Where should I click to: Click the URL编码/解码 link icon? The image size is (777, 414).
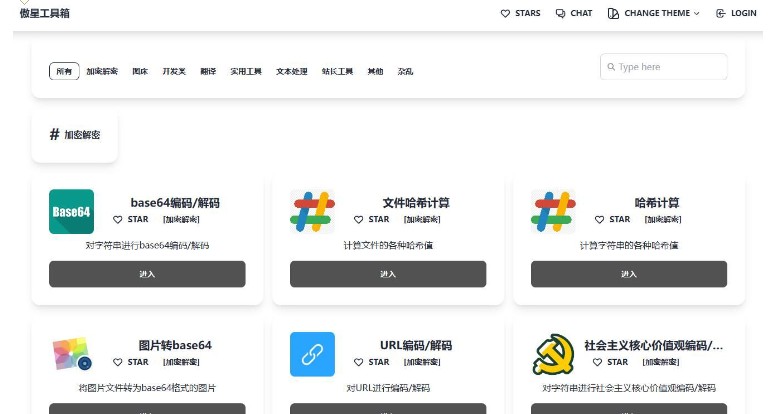click(312, 354)
